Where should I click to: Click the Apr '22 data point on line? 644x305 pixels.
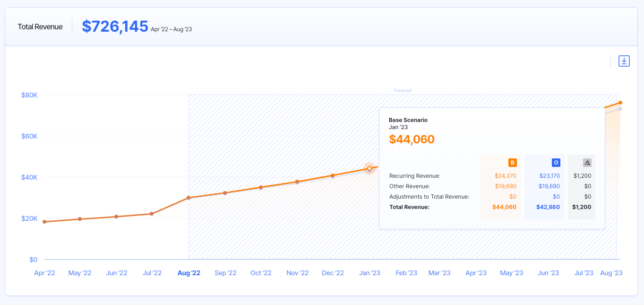[x=44, y=222]
